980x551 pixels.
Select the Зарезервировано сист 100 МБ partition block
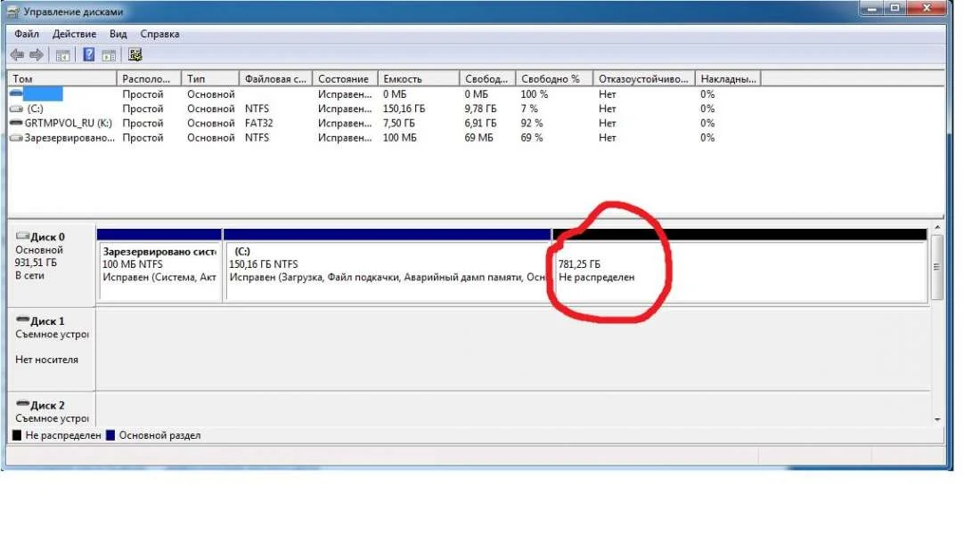(159, 271)
